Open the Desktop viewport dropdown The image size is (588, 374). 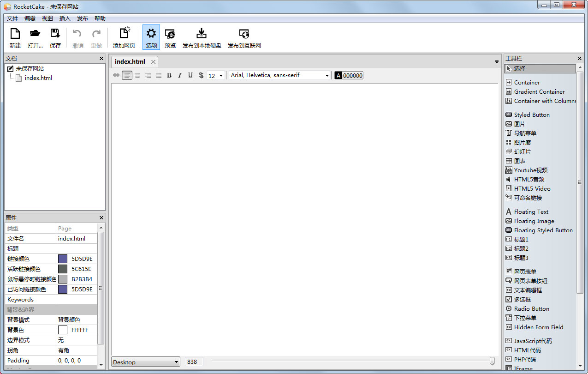145,362
